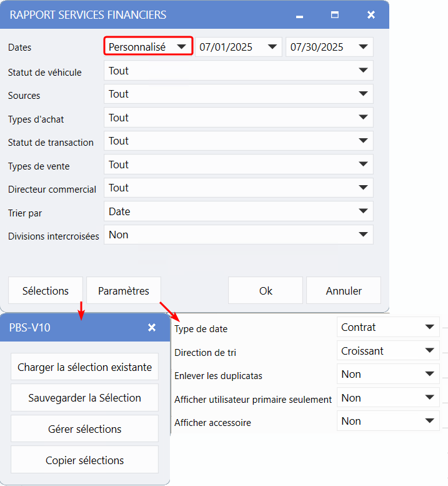Toggle Enlever les duplicatas dropdown

387,374
